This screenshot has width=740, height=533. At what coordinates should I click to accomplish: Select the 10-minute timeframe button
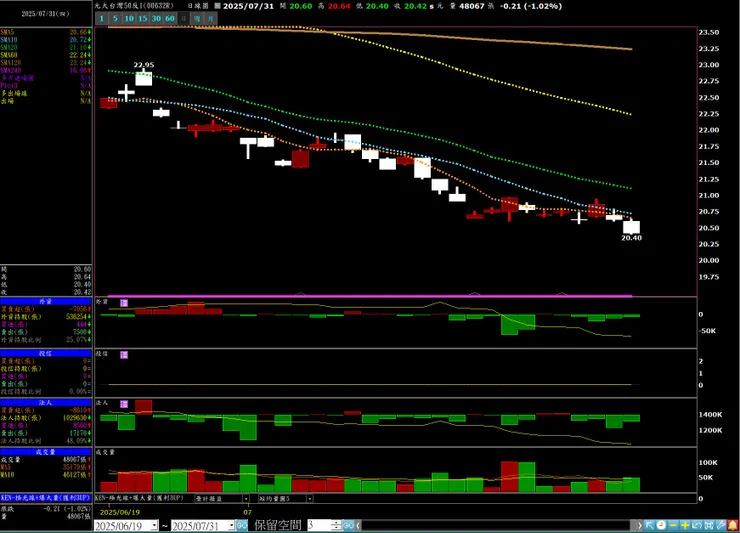[x=129, y=18]
